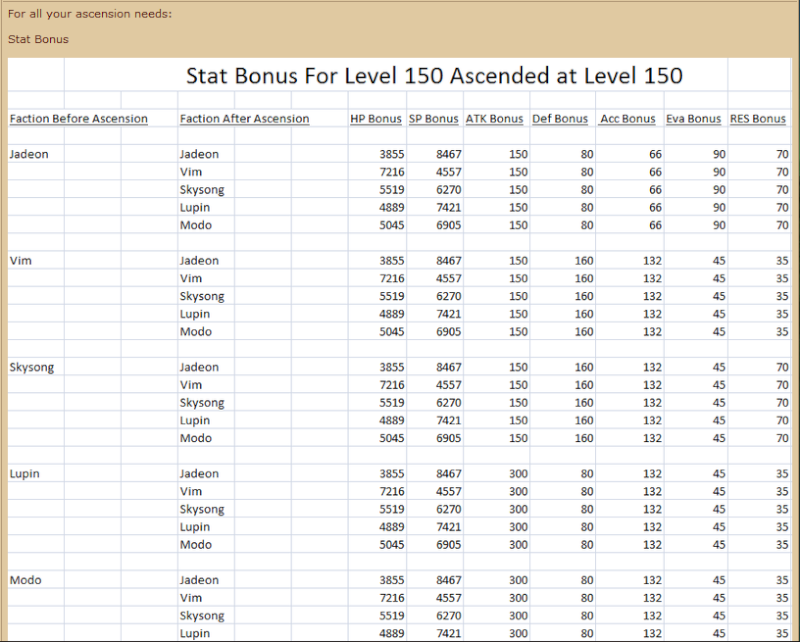The image size is (800, 642).
Task: Click the table title 'Stat Bonus For Level 150 Ascended at Level 150'
Action: coord(434,76)
